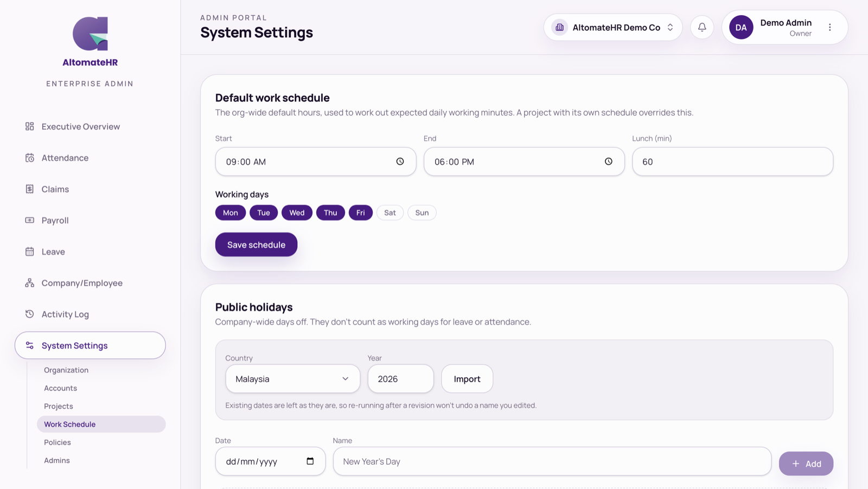
Task: Click the End time field 06:00 PM
Action: (x=524, y=162)
